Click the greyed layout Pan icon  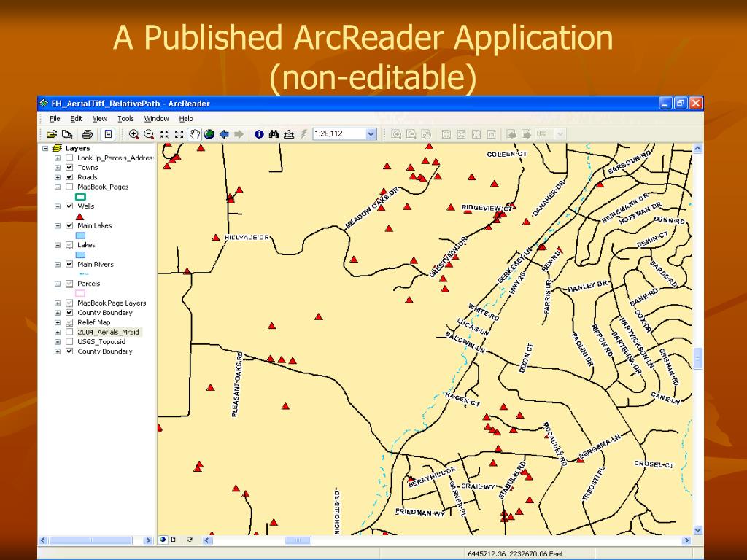(x=426, y=134)
